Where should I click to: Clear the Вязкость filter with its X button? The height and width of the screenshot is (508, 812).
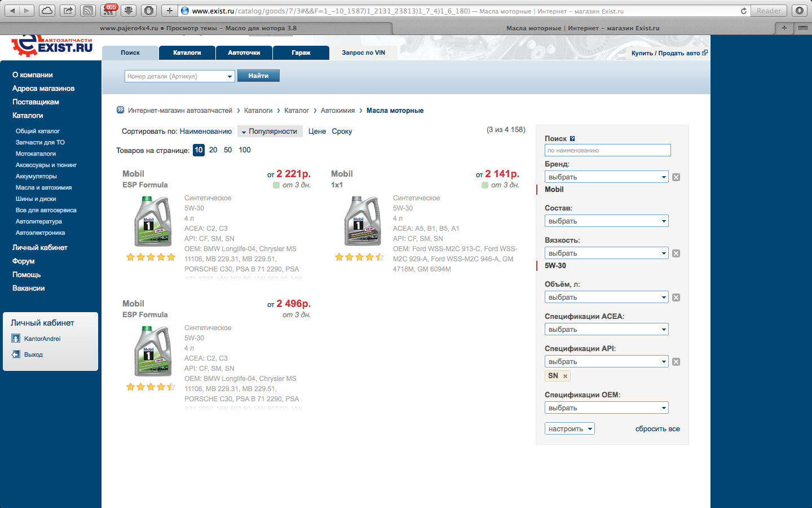point(676,253)
